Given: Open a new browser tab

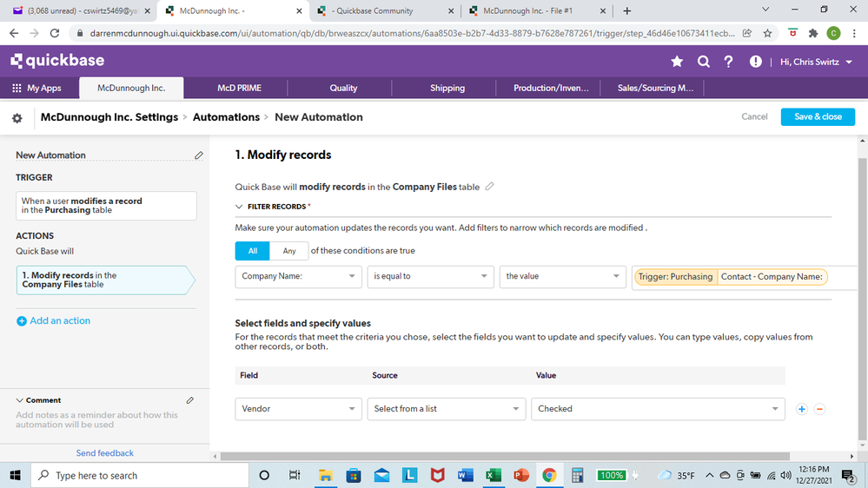Looking at the screenshot, I should 626,11.
